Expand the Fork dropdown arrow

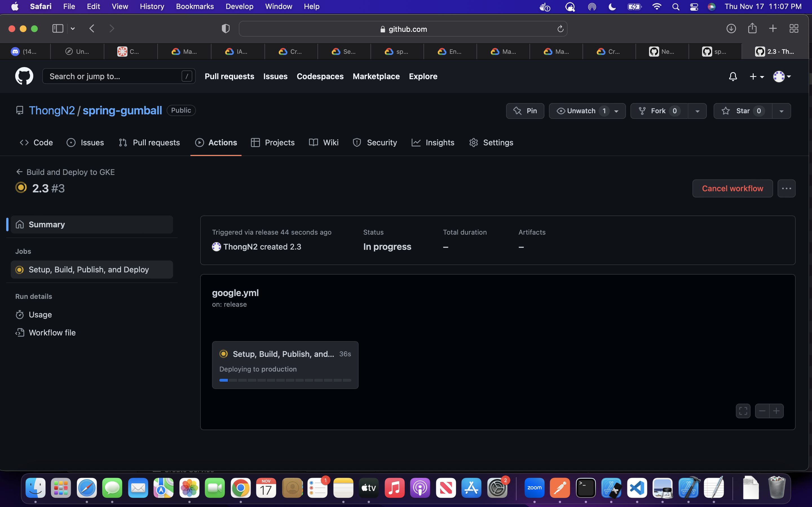697,111
